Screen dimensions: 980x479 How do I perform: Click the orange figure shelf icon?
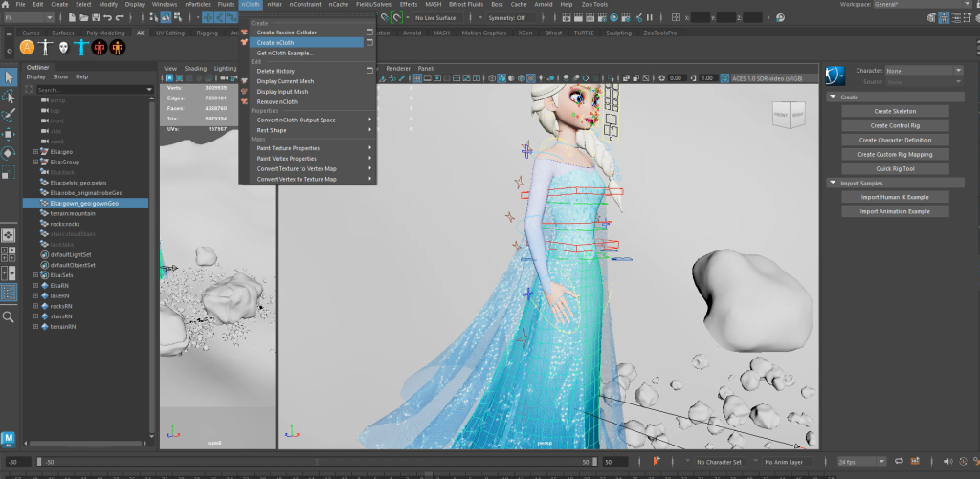click(x=118, y=47)
